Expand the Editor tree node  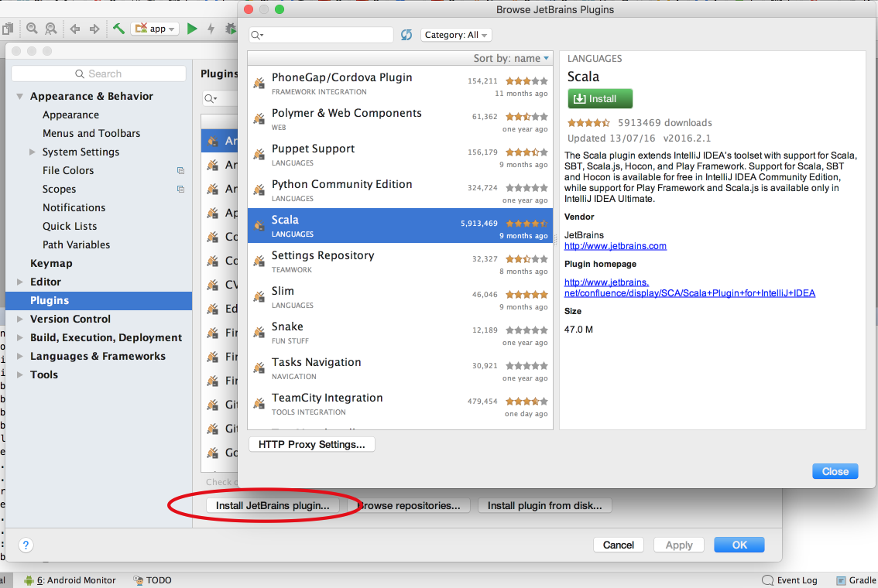(x=19, y=282)
